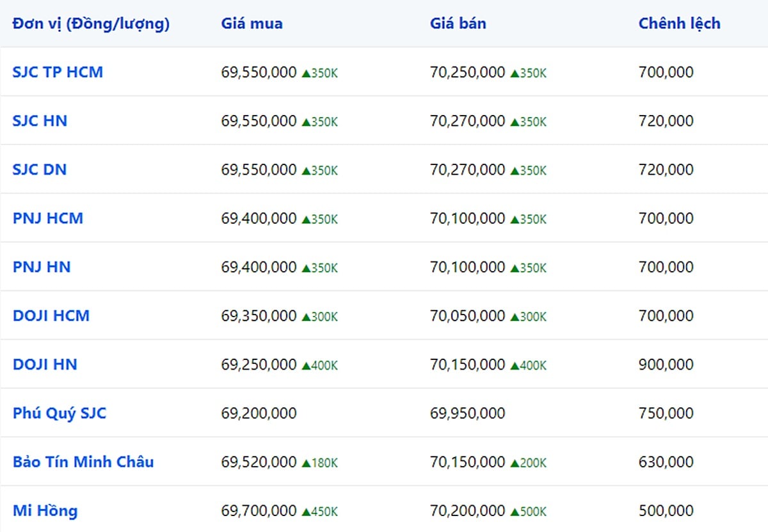Open the PNJ HN link
This screenshot has height=532, width=768.
(x=42, y=267)
